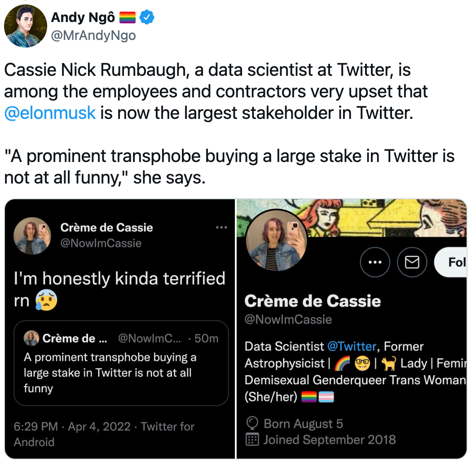Click the envelope message icon
The height and width of the screenshot is (464, 476).
pos(412,262)
